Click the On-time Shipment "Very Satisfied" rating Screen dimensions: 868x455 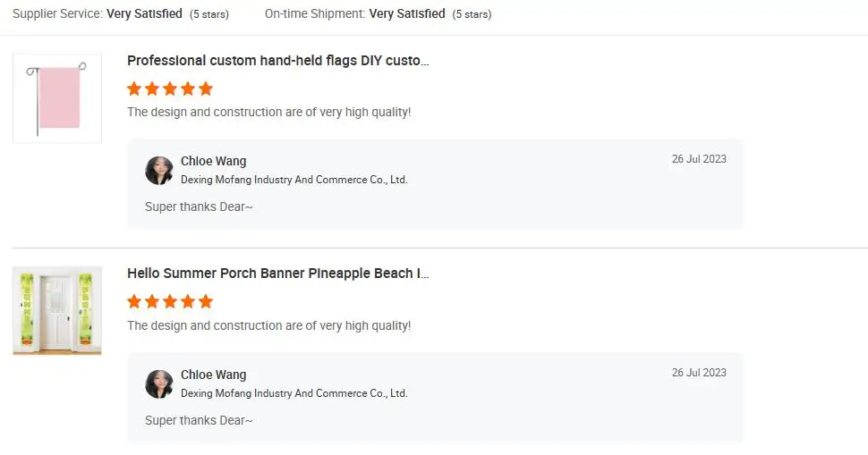(407, 14)
